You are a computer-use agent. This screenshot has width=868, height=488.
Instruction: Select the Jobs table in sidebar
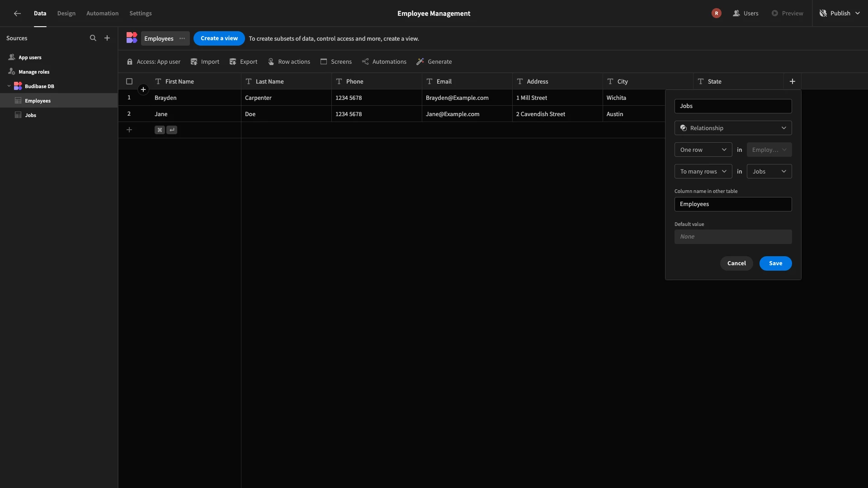point(59,115)
